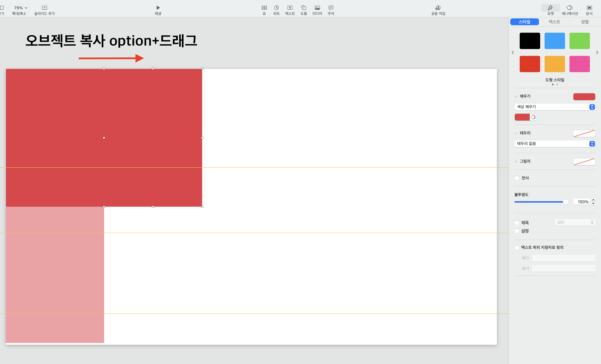
Task: Switch to the Arrange (정렬) tab
Action: click(x=585, y=22)
